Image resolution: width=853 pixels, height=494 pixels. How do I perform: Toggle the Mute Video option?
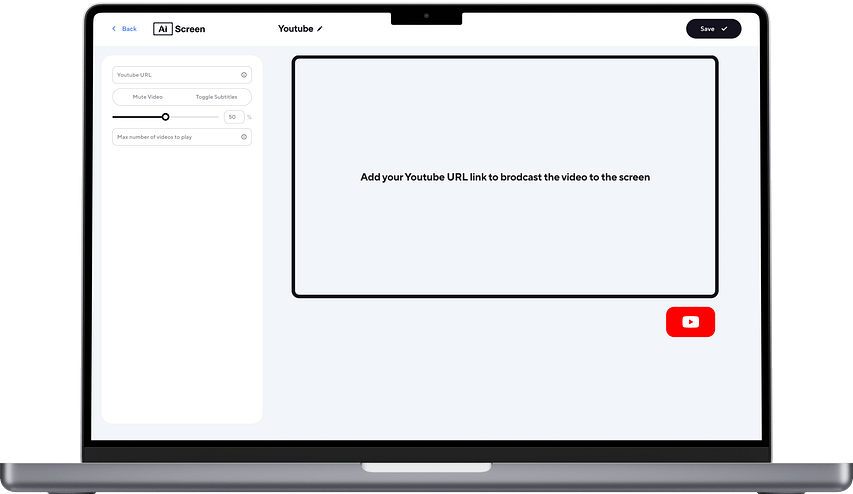point(147,97)
